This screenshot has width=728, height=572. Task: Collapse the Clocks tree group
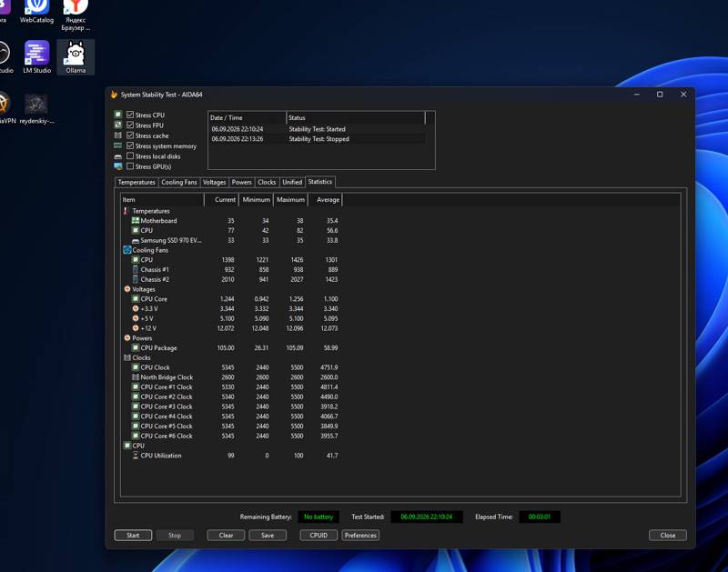(x=126, y=357)
